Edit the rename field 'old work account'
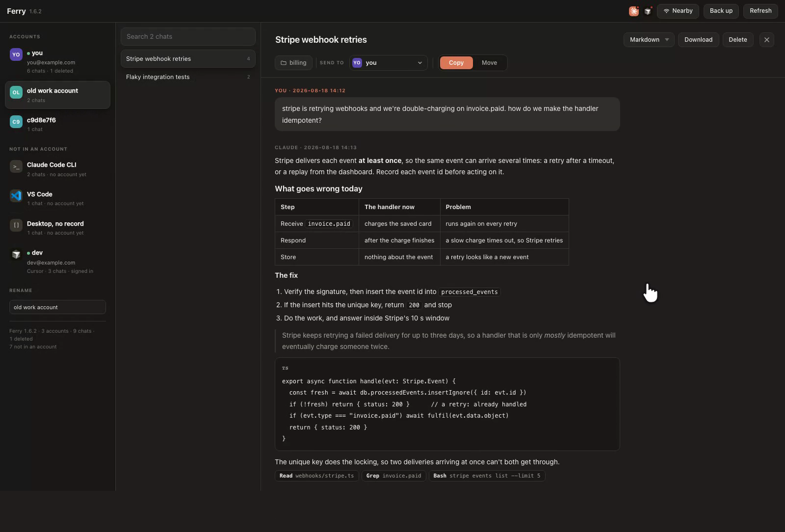This screenshot has width=785, height=532. tap(57, 307)
